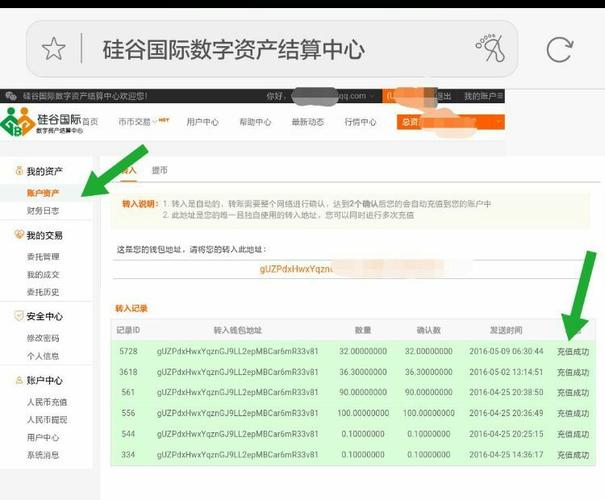Open 财务日志 in the sidebar
Image resolution: width=605 pixels, height=500 pixels.
(43, 211)
